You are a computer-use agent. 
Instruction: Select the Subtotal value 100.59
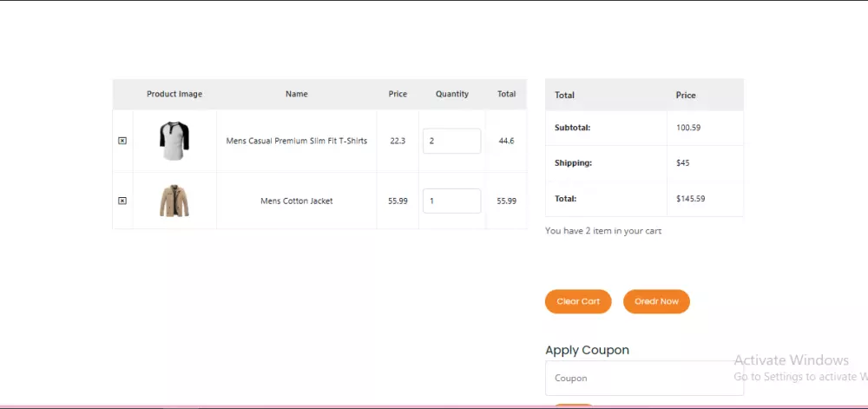(x=688, y=128)
